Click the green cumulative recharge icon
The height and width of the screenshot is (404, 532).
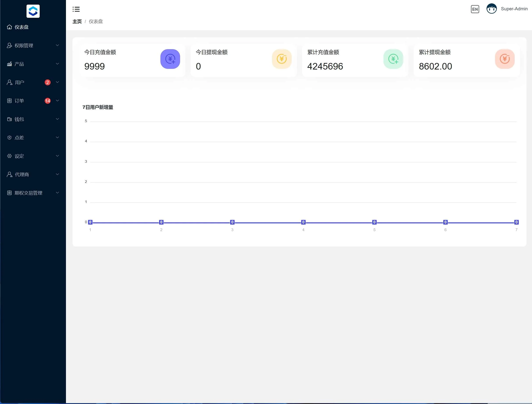393,59
